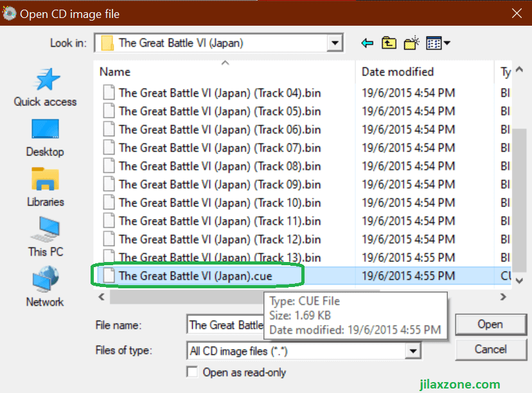532x393 pixels.
Task: Open Libraries in the places bar
Action: click(46, 187)
